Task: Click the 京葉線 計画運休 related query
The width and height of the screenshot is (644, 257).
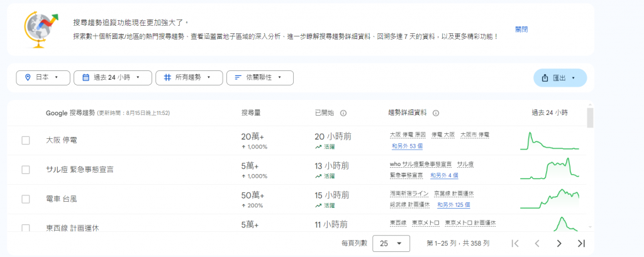Action: pos(454,194)
